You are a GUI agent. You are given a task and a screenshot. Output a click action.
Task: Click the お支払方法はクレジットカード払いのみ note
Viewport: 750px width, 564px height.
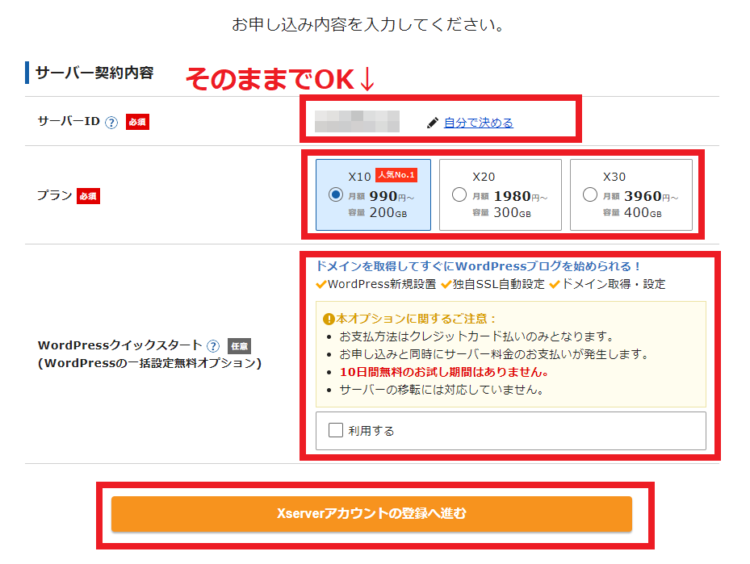pos(477,337)
